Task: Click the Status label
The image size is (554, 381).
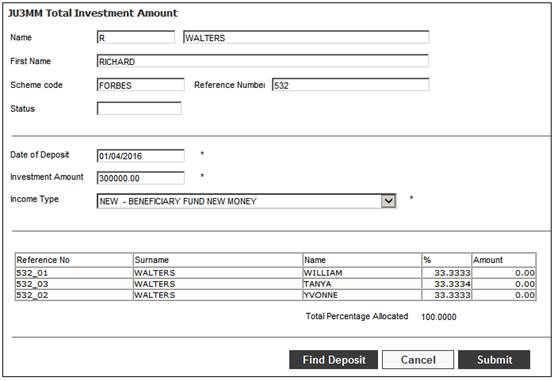Action: click(22, 109)
